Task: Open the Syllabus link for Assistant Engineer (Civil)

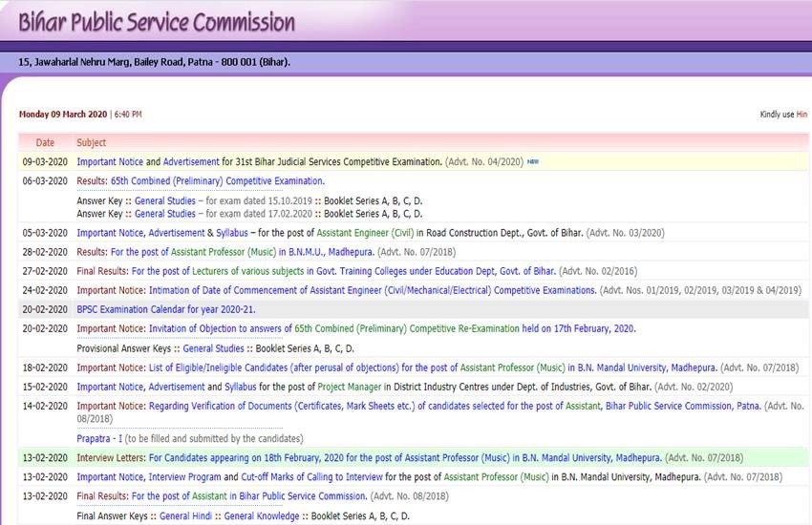Action: click(236, 232)
